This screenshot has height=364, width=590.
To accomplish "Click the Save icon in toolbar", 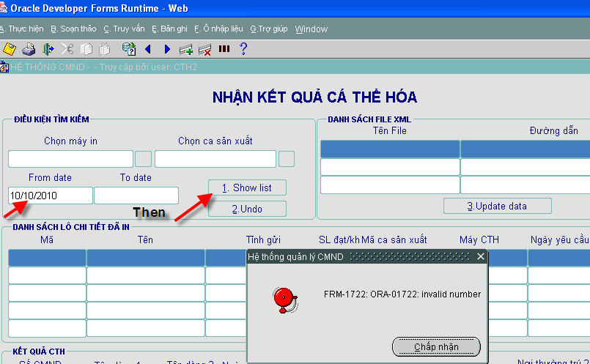I will click(x=10, y=49).
